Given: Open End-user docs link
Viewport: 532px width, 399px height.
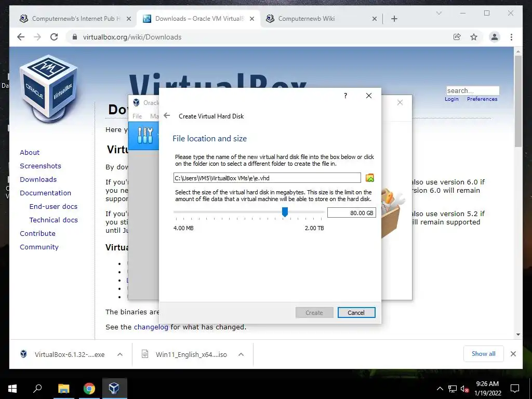Looking at the screenshot, I should coord(54,206).
